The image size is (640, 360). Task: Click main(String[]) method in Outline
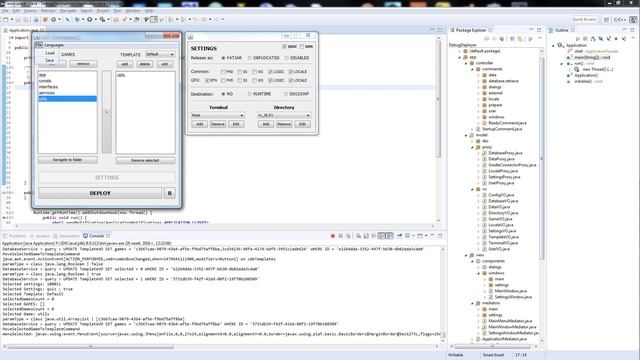(592, 58)
